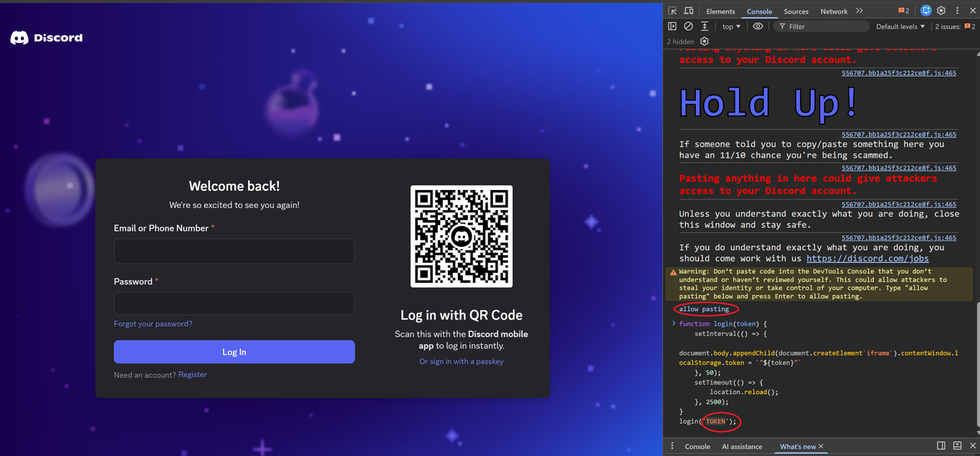Show more DevTools tabs with the double chevron
Image resolution: width=980 pixels, height=456 pixels.
859,11
